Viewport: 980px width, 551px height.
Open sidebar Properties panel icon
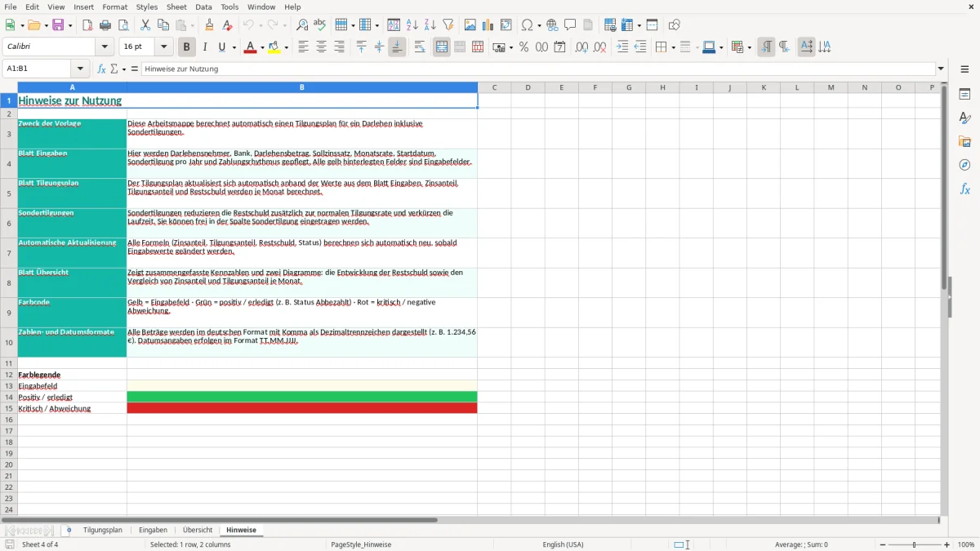[964, 95]
